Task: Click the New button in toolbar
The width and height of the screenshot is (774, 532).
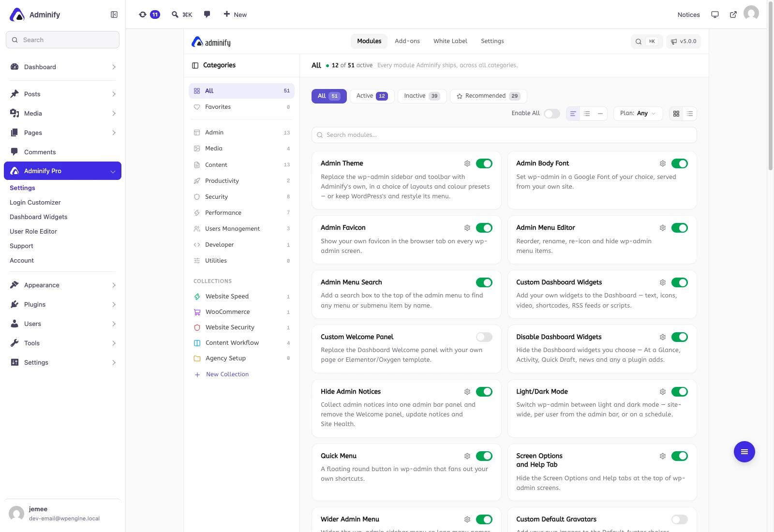Action: coord(235,15)
